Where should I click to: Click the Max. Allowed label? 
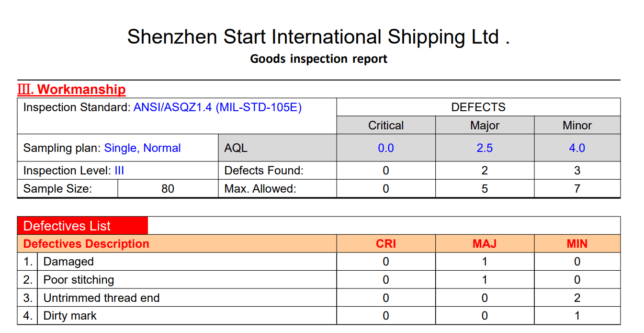tap(260, 189)
